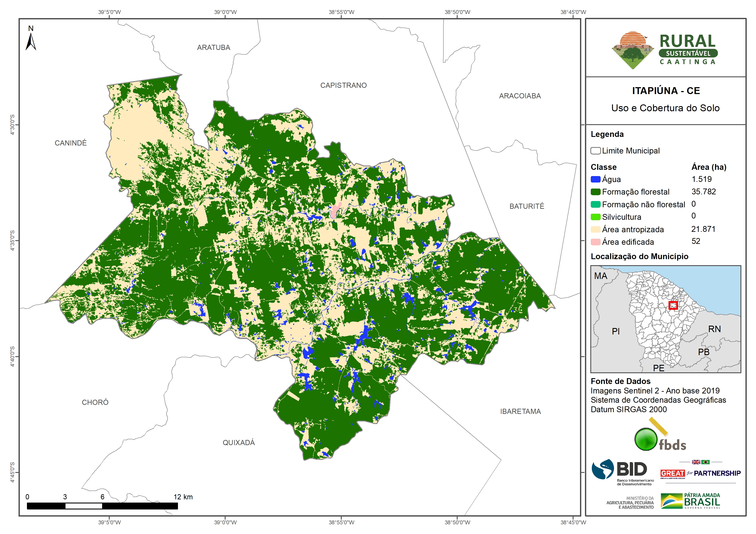
Task: Click the Ministério da Agricultura text logo
Action: (630, 503)
